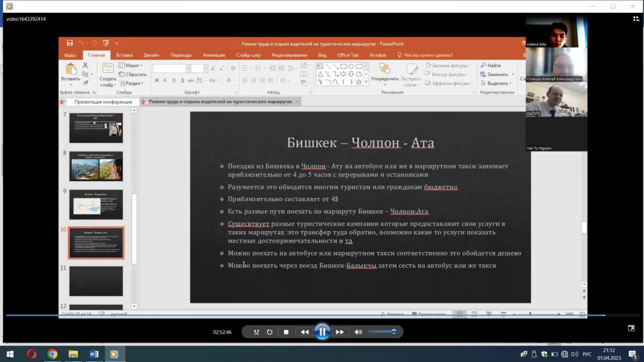Click the Save icon in PowerPoint
644x362 pixels.
(x=70, y=44)
